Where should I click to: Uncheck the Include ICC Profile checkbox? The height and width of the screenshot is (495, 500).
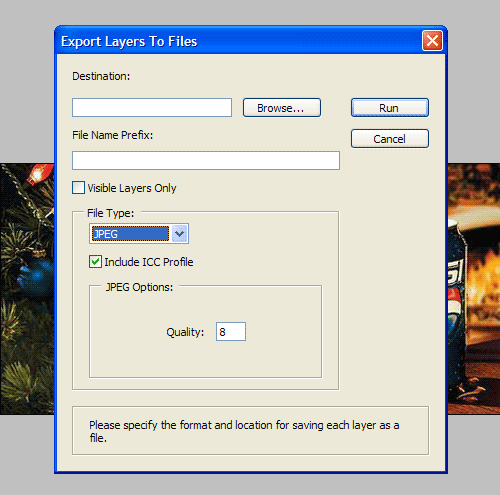95,262
